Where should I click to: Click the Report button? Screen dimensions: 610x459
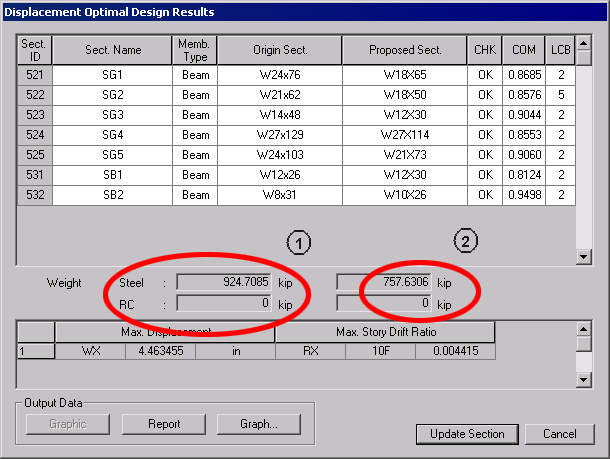164,424
